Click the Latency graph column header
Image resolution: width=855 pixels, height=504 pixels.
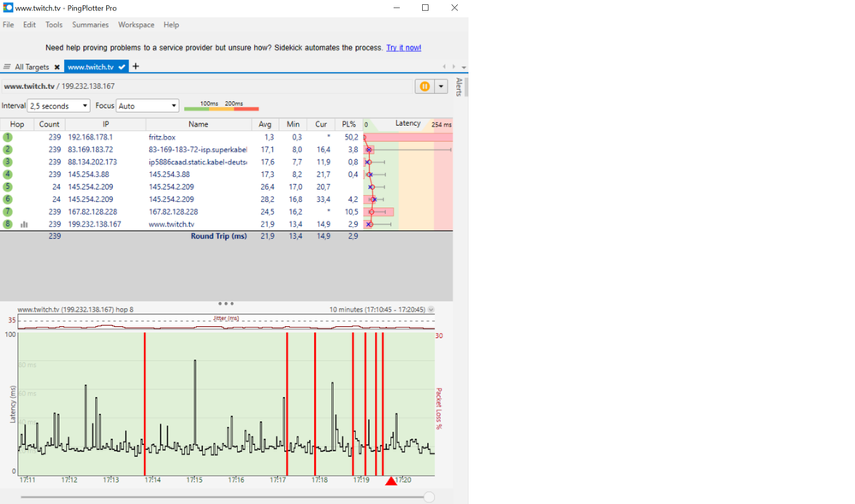pos(408,124)
